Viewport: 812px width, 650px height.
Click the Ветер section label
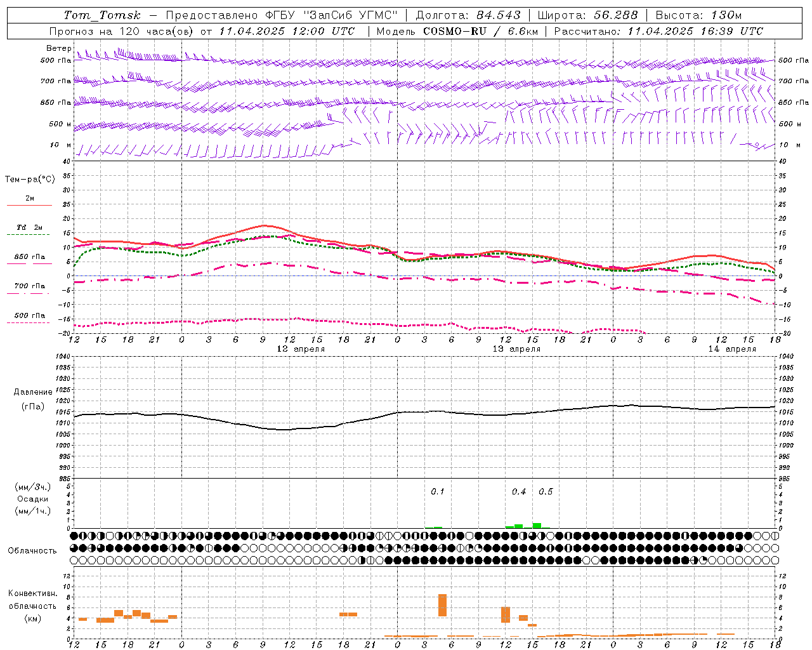click(x=59, y=48)
